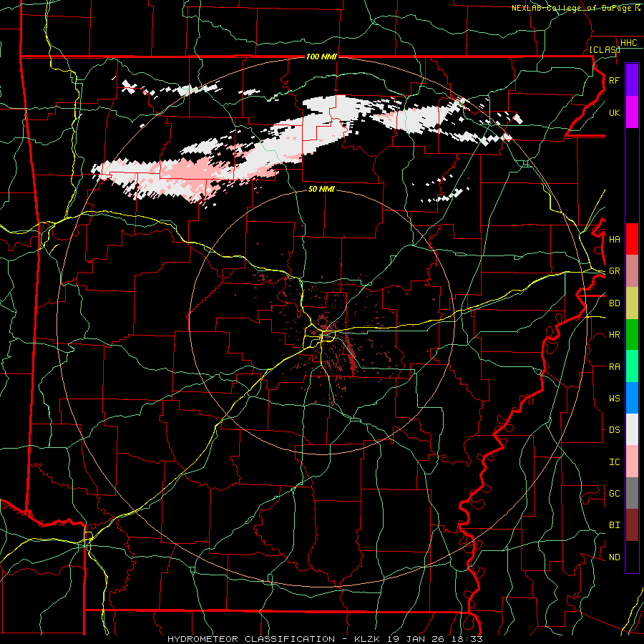Click the ND legend label text
Viewport: 644px width, 644px height.
pos(614,557)
